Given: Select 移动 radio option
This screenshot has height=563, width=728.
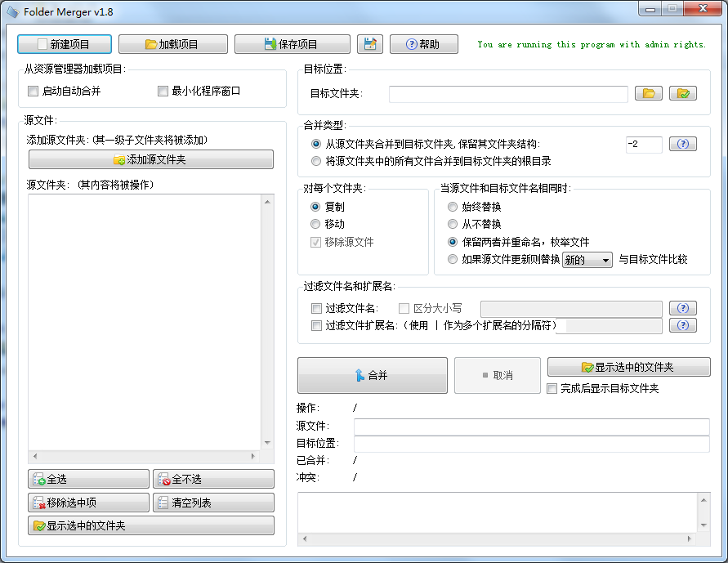Looking at the screenshot, I should (316, 224).
